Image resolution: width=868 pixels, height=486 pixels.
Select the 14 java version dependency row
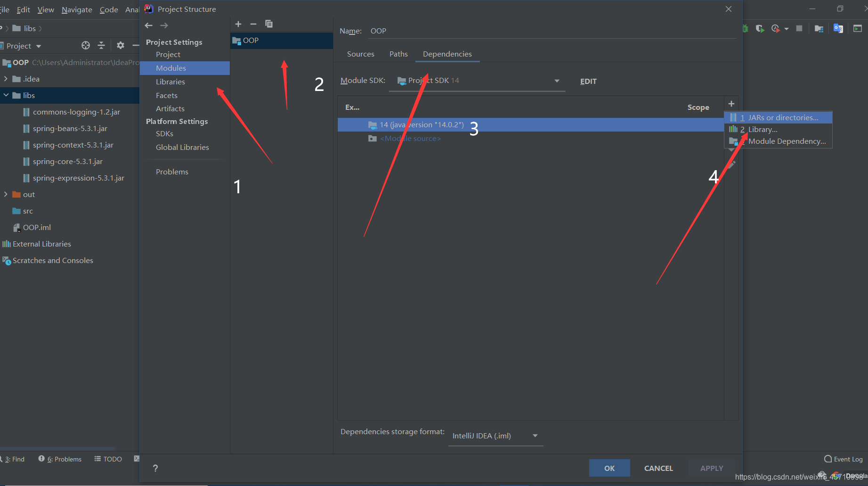530,125
